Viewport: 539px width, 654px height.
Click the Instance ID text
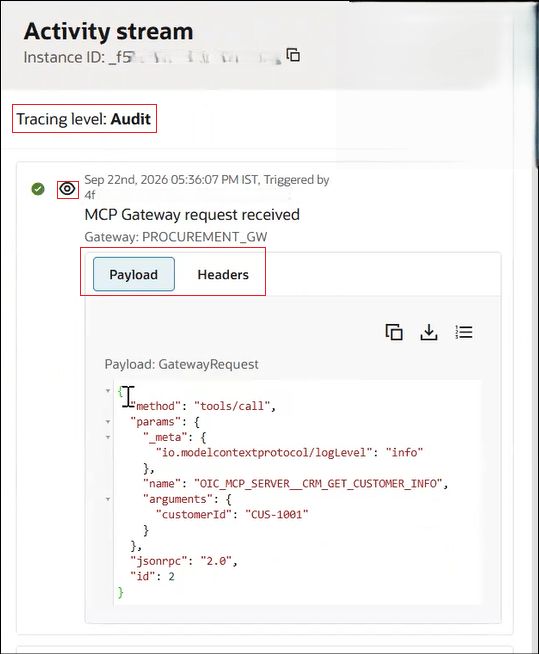pyautogui.click(x=152, y=57)
